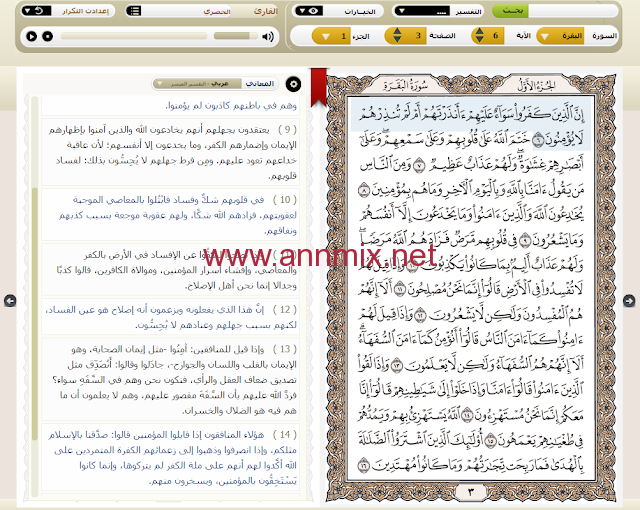Click verse end marker ١٦

tap(364, 465)
